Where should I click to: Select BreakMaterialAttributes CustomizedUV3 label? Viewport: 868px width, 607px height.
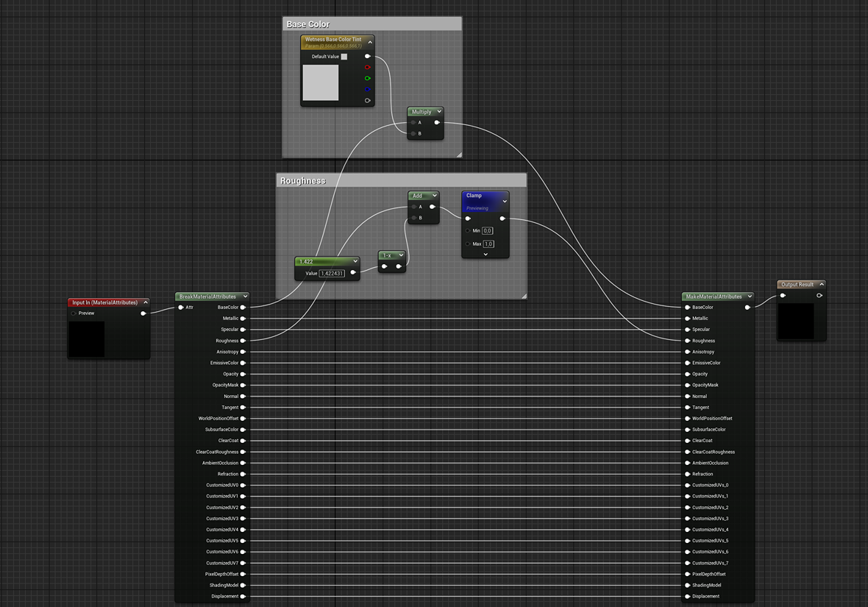tap(222, 519)
